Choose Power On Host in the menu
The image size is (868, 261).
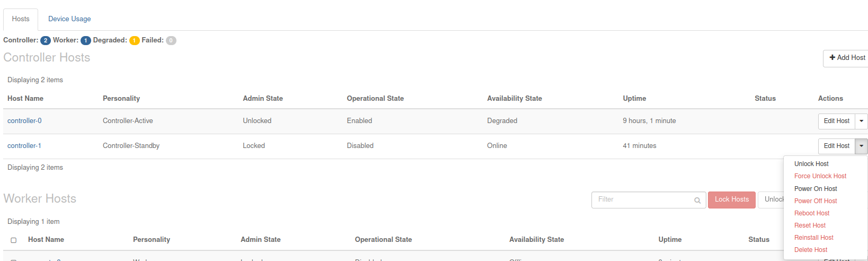[x=816, y=189]
